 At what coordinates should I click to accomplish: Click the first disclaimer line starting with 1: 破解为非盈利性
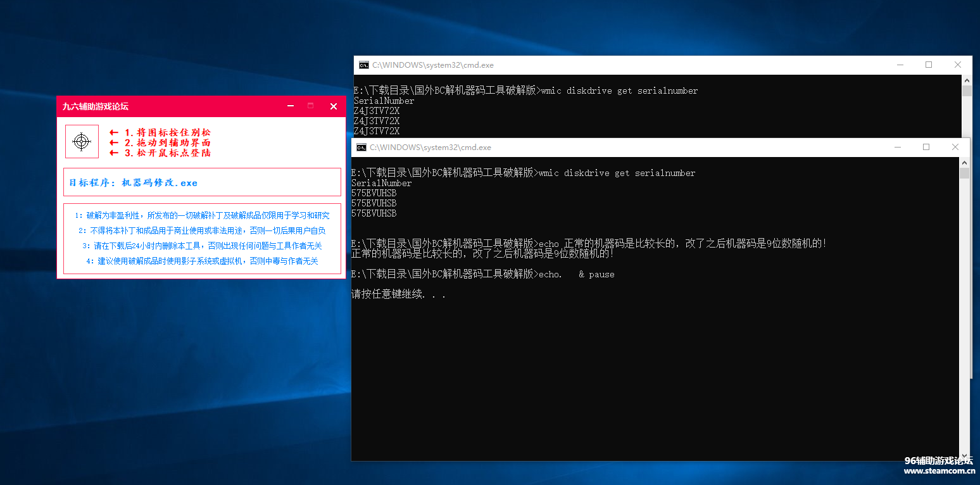pos(202,215)
